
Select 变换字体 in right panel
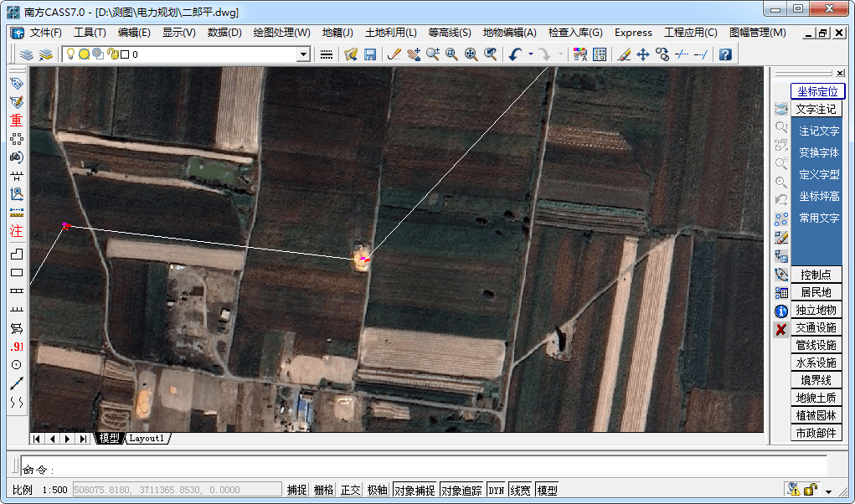point(818,152)
